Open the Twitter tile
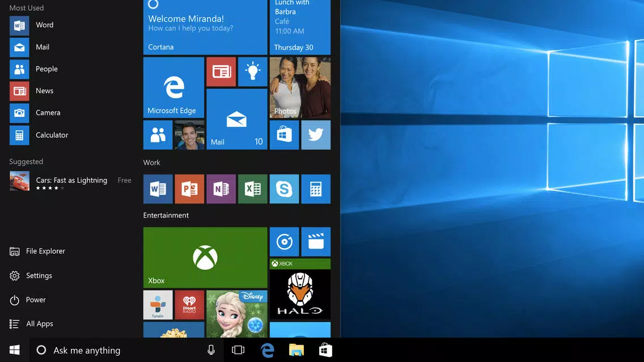 [316, 135]
